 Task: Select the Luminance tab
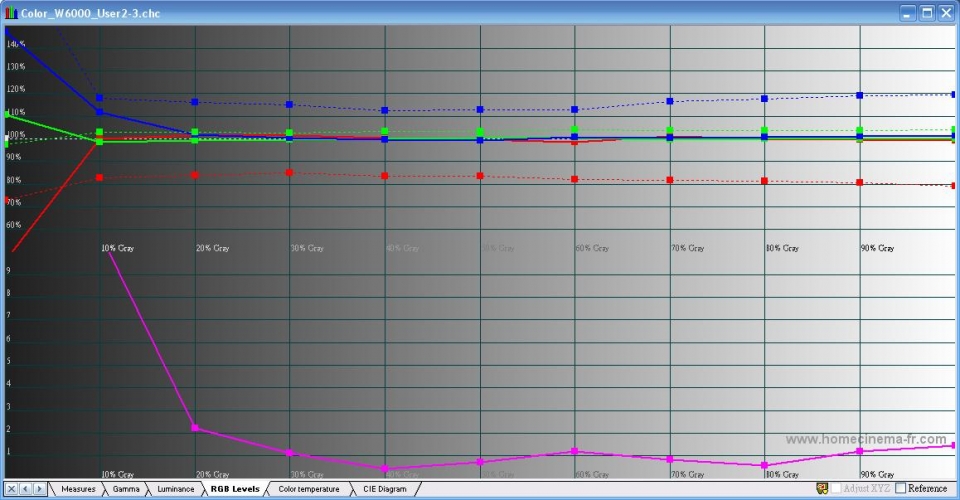[175, 489]
